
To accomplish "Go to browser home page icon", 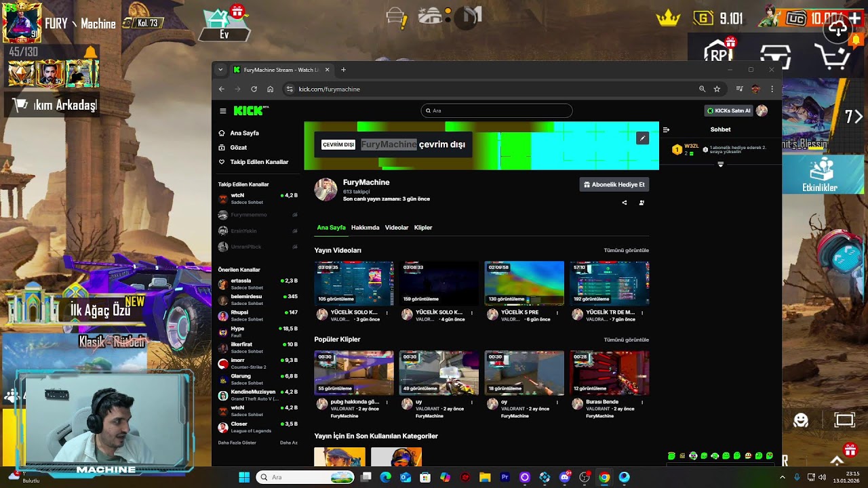I will coord(270,89).
